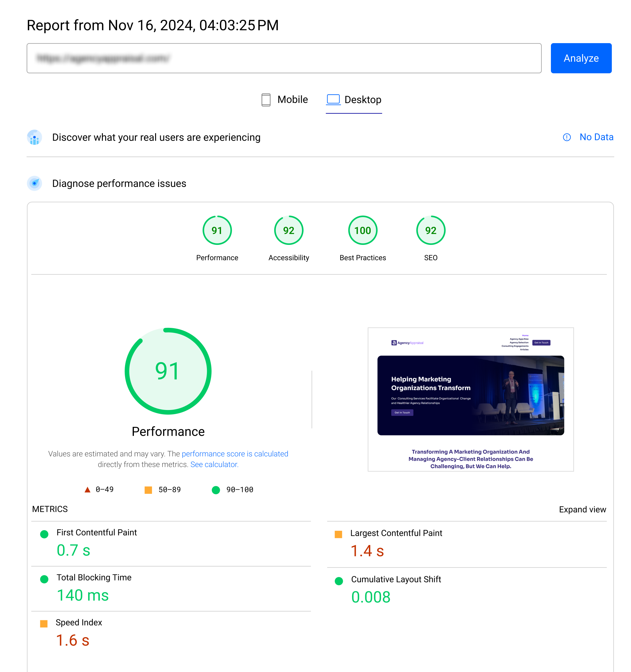Click the diagnose performance issues icon
The height and width of the screenshot is (672, 631).
tap(35, 183)
